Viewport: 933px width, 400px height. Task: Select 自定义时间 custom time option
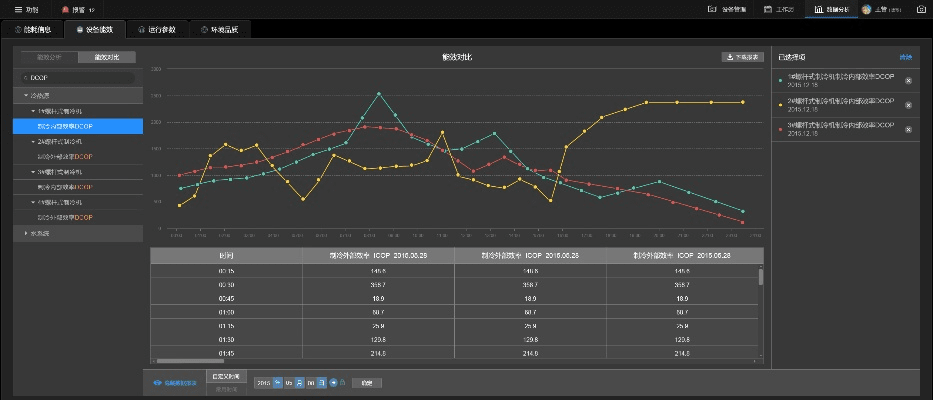pyautogui.click(x=224, y=376)
